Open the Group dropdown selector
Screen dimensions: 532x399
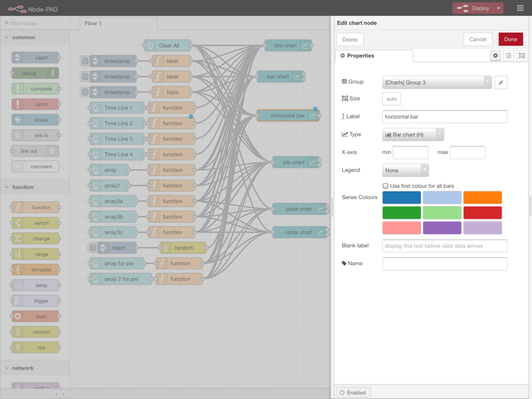pos(437,82)
